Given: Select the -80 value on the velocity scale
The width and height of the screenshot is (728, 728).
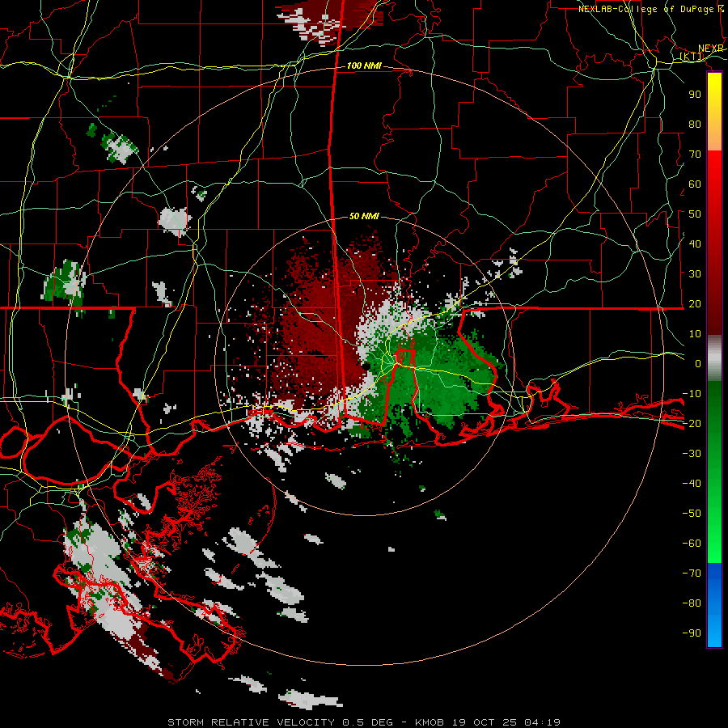Looking at the screenshot, I should click(x=692, y=603).
